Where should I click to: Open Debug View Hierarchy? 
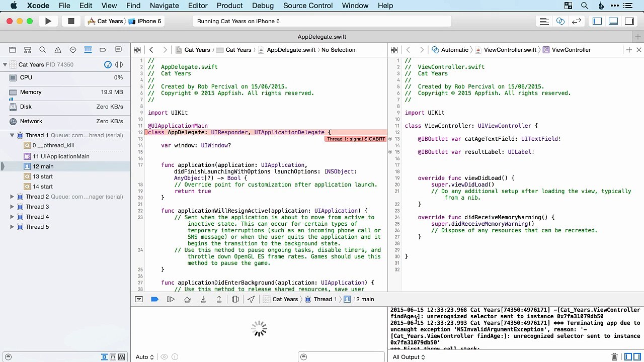(x=235, y=299)
